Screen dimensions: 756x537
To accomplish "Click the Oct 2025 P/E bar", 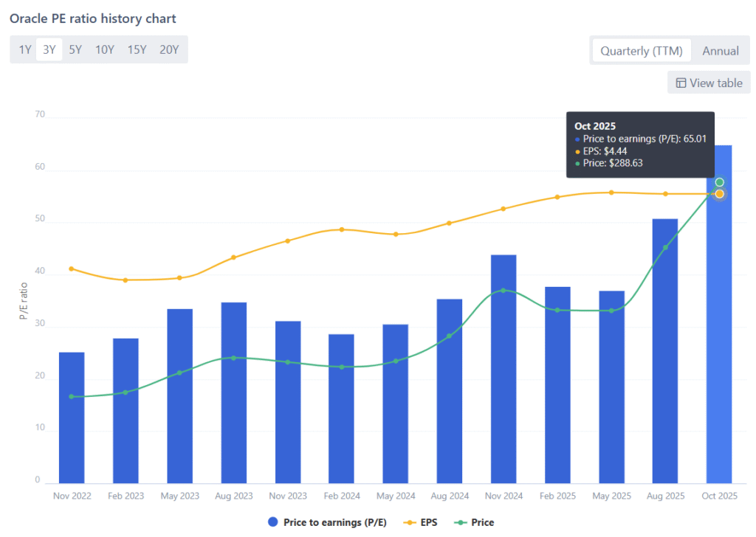I will click(719, 332).
